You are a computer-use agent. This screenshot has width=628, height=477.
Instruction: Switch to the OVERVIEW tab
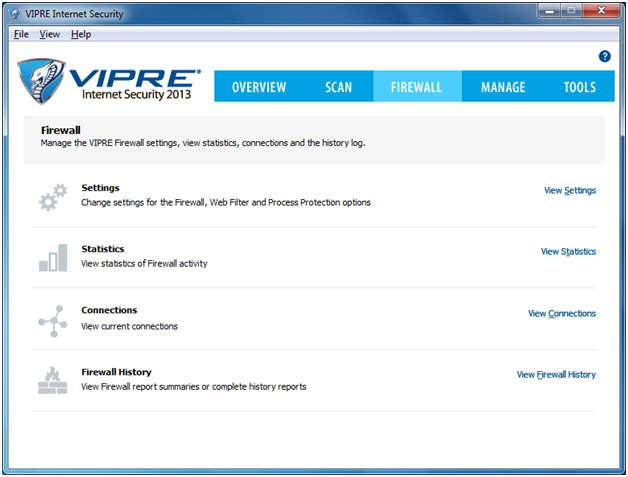pos(259,87)
